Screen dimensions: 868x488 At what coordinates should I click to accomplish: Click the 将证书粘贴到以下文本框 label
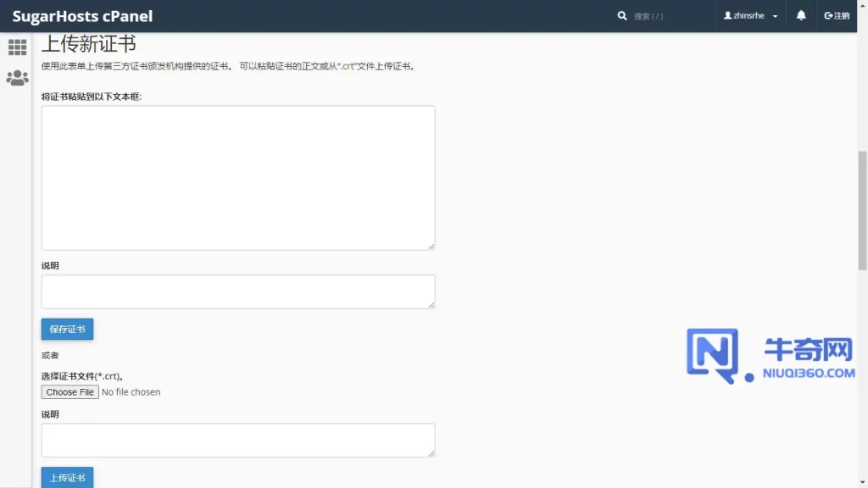[92, 97]
